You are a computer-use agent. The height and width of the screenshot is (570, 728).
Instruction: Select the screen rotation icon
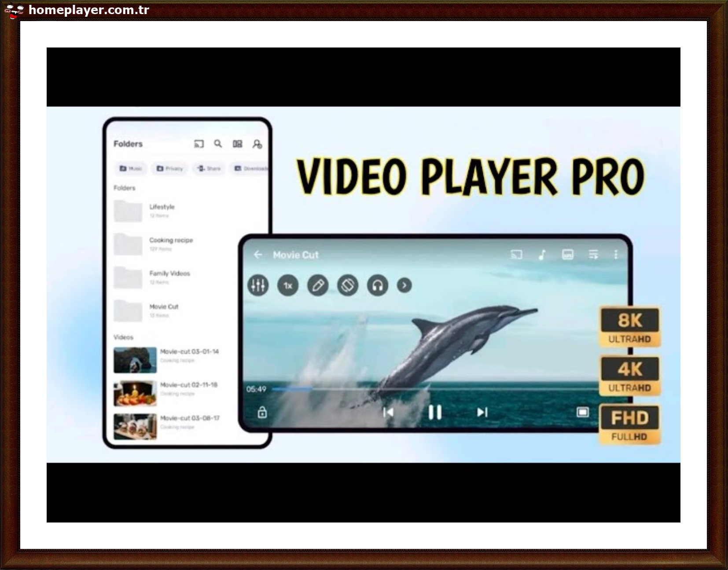tap(347, 285)
